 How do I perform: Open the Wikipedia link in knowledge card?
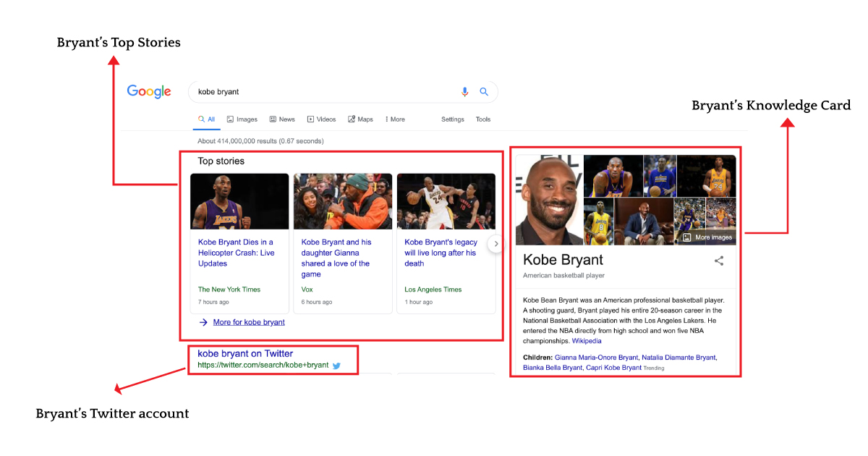click(587, 341)
